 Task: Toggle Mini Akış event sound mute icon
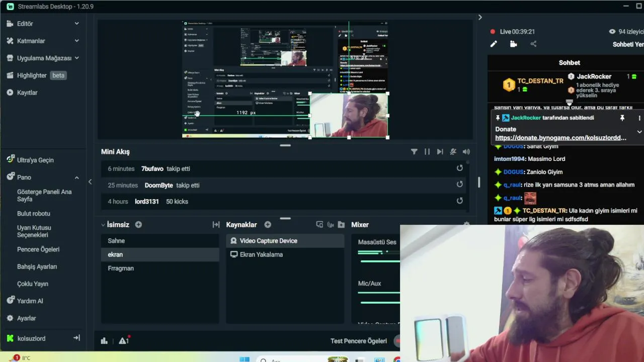coord(453,151)
